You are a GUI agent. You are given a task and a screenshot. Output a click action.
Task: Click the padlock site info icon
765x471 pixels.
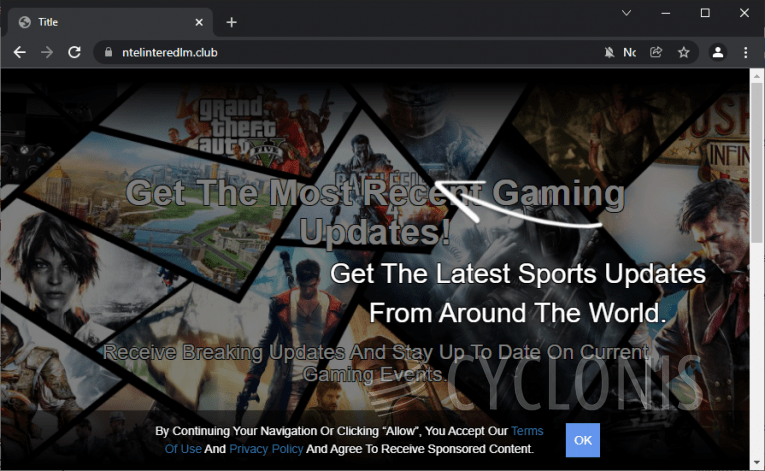tap(109, 52)
